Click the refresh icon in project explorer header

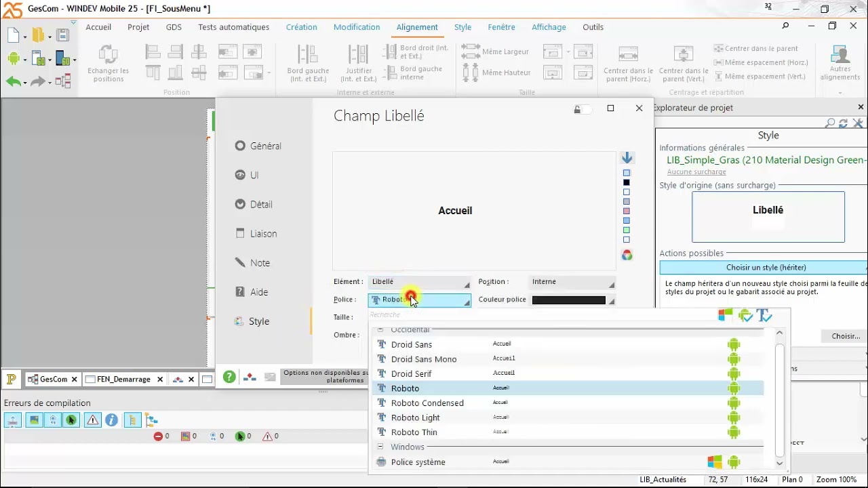click(844, 123)
